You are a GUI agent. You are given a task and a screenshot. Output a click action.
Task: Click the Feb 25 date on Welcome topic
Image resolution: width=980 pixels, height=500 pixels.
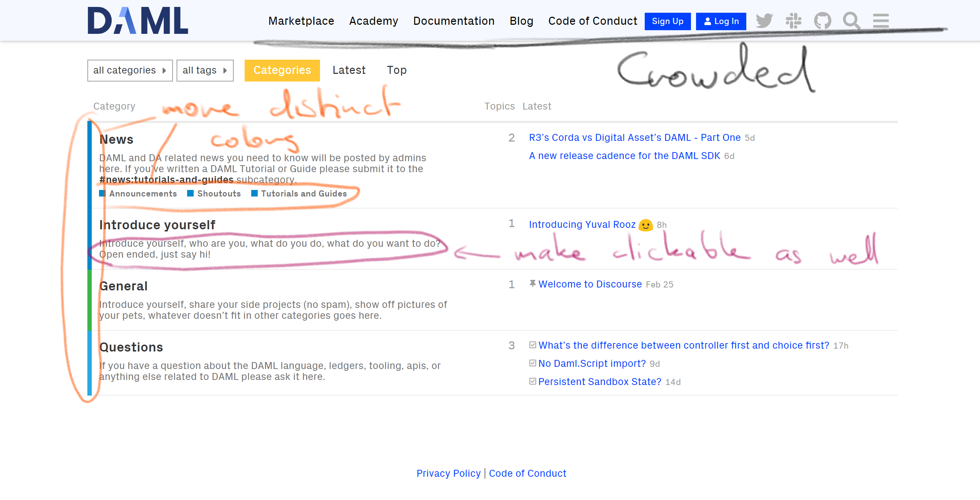(x=660, y=285)
